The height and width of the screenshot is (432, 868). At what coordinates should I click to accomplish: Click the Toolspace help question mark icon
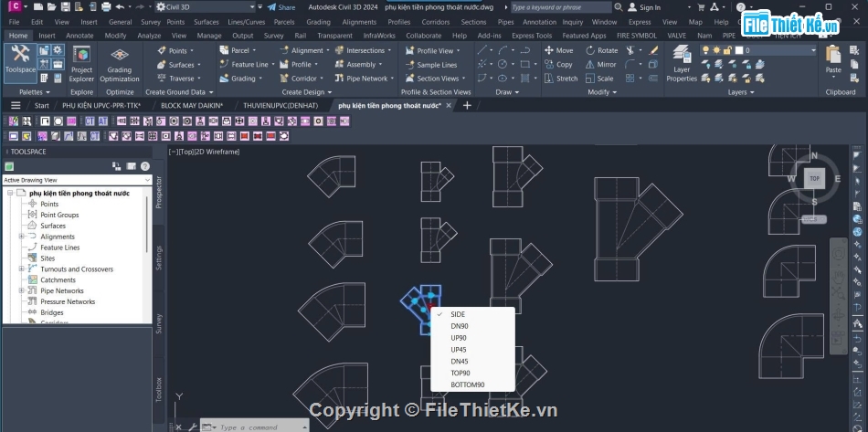(x=144, y=166)
